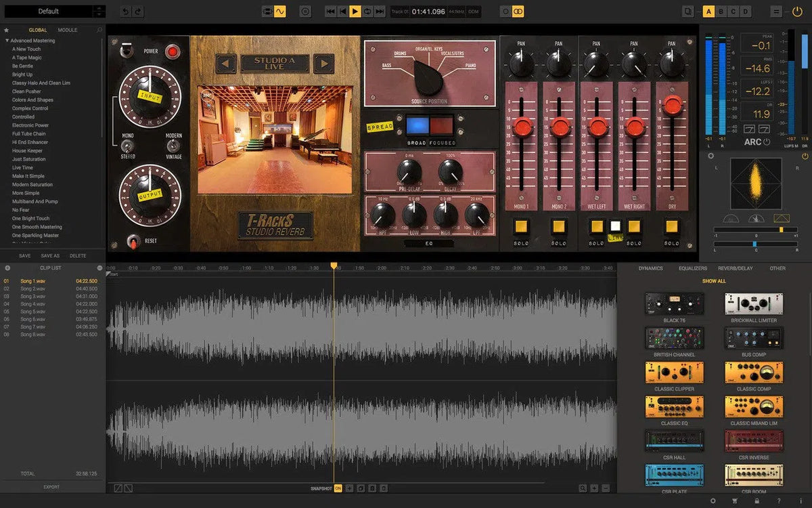This screenshot has height=508, width=812.
Task: Click the Undo arrow icon
Action: click(x=126, y=11)
